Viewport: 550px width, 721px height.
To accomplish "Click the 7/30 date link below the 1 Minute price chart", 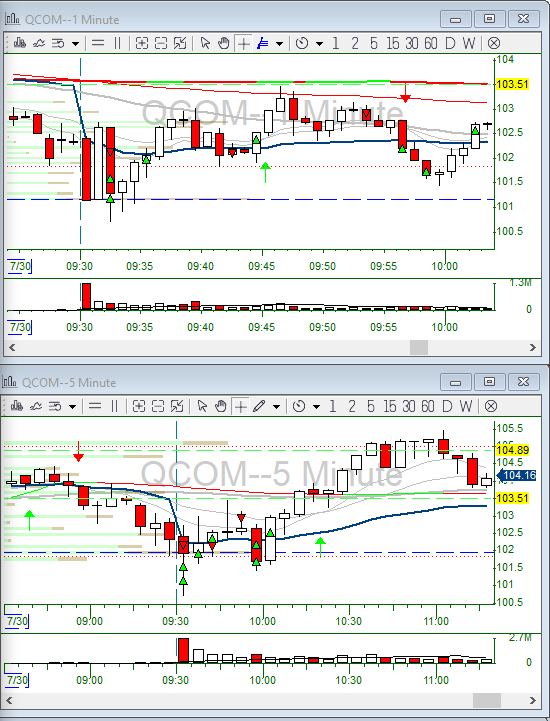I will [x=20, y=266].
